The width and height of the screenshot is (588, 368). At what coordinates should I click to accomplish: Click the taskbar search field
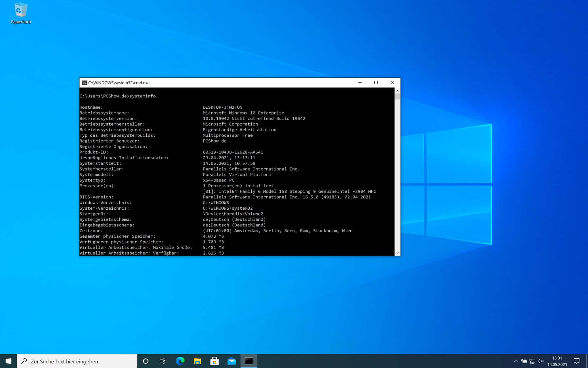(x=76, y=361)
